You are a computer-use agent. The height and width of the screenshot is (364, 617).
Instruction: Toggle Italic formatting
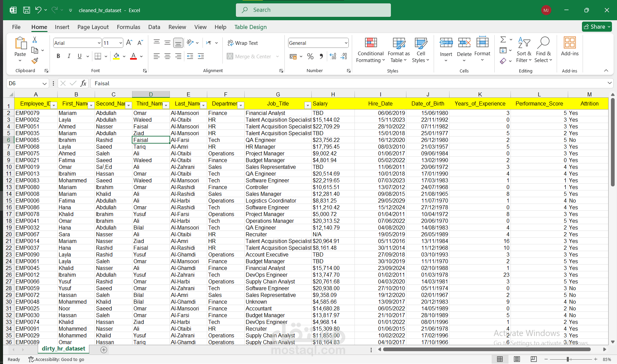[x=69, y=56]
